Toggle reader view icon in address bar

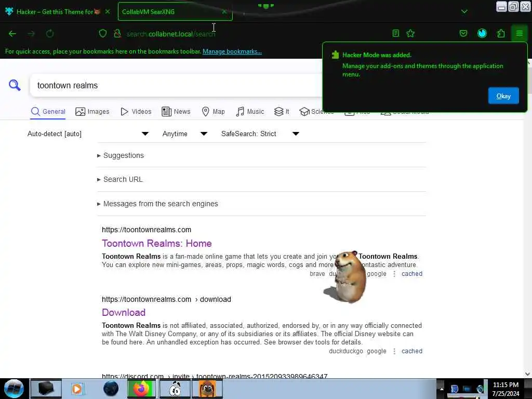395,33
